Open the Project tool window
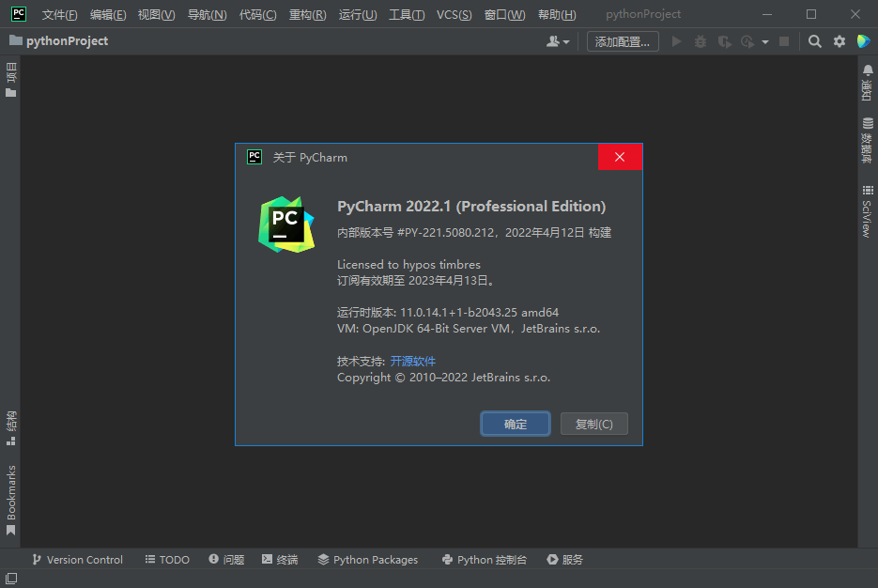 [10, 81]
